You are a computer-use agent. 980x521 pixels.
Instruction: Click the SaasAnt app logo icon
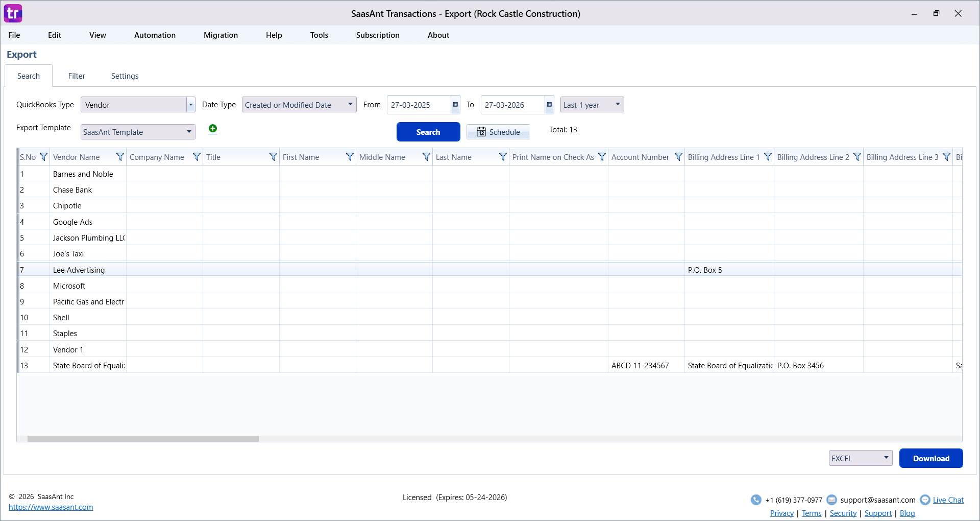13,13
